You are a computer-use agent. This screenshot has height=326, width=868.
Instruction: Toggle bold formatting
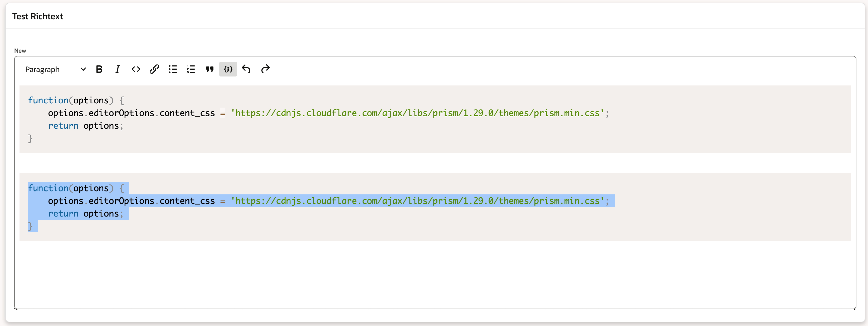(x=99, y=69)
